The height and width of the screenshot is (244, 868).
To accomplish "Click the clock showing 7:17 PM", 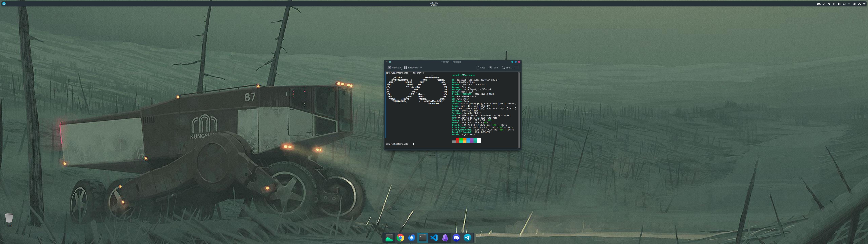I will (x=434, y=4).
